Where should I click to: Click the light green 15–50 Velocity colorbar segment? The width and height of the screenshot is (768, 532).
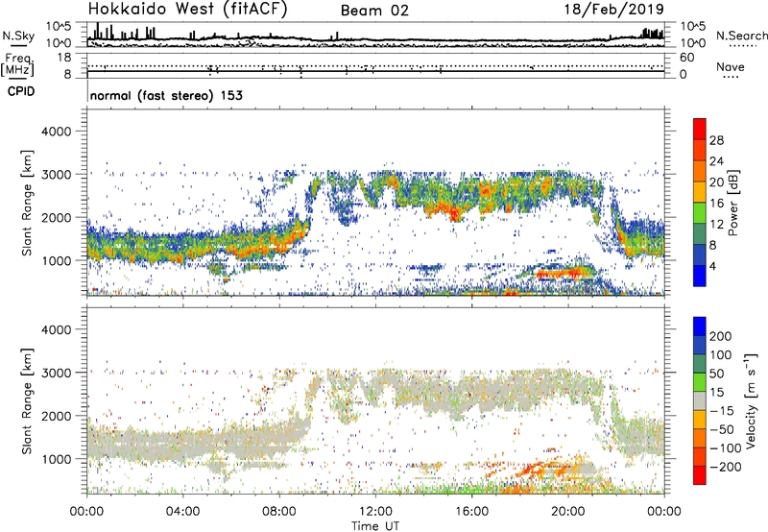[700, 382]
